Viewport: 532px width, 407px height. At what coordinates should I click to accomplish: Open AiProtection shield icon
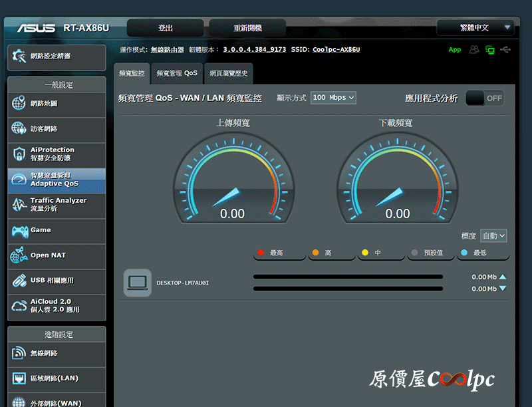(19, 154)
